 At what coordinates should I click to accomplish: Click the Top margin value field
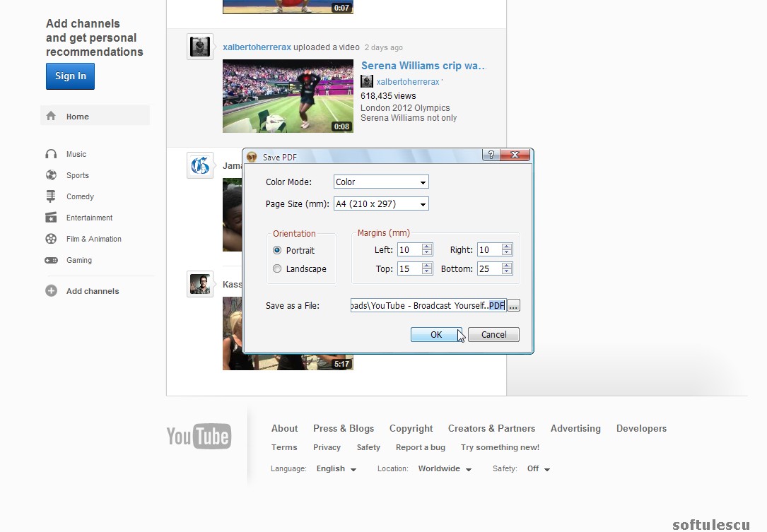pos(410,269)
